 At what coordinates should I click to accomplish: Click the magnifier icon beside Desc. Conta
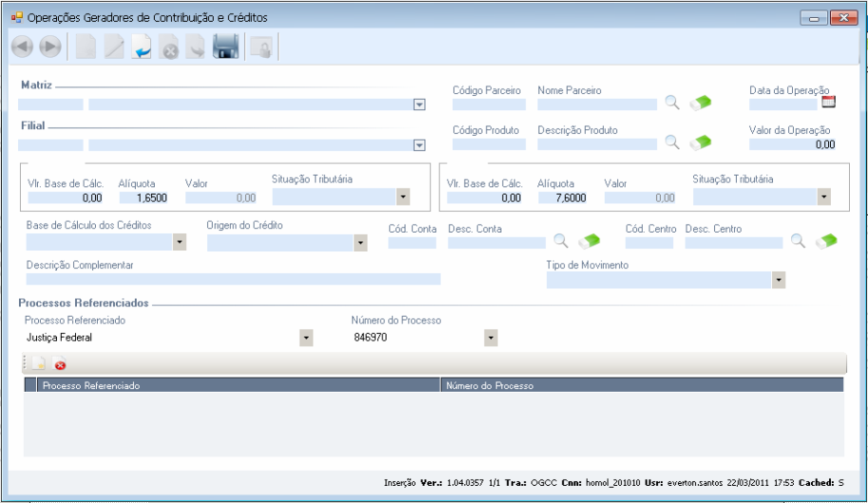560,241
